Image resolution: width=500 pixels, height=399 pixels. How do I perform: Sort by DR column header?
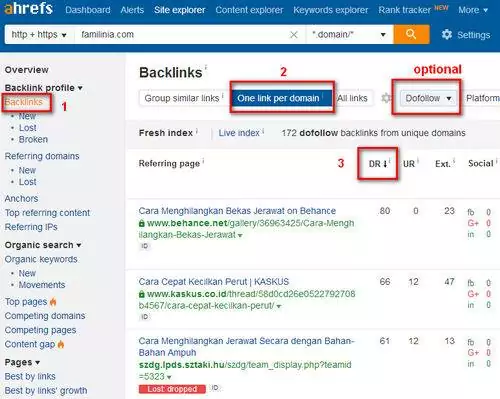coord(378,164)
